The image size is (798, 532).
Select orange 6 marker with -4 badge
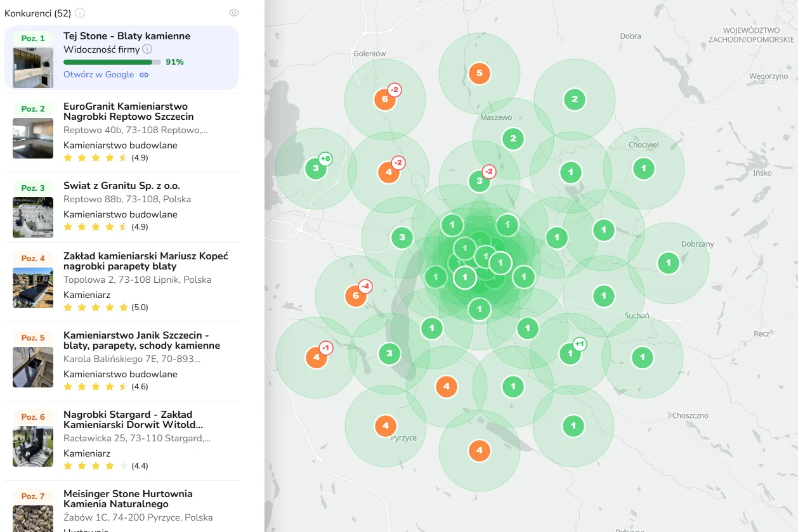(x=355, y=295)
